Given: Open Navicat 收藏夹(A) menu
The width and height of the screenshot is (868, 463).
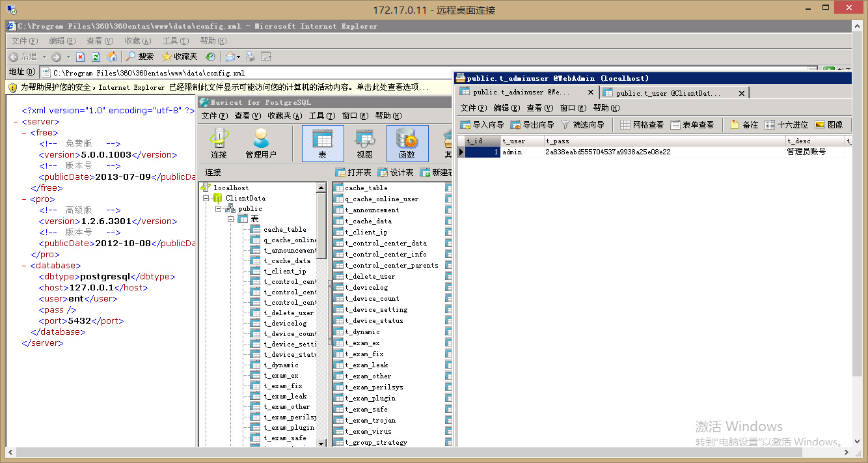Looking at the screenshot, I should (x=284, y=116).
